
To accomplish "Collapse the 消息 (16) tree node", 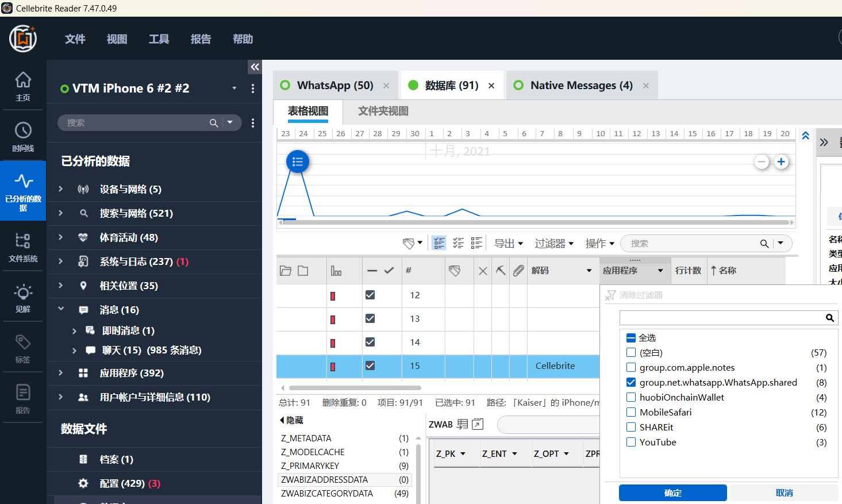I will click(60, 309).
